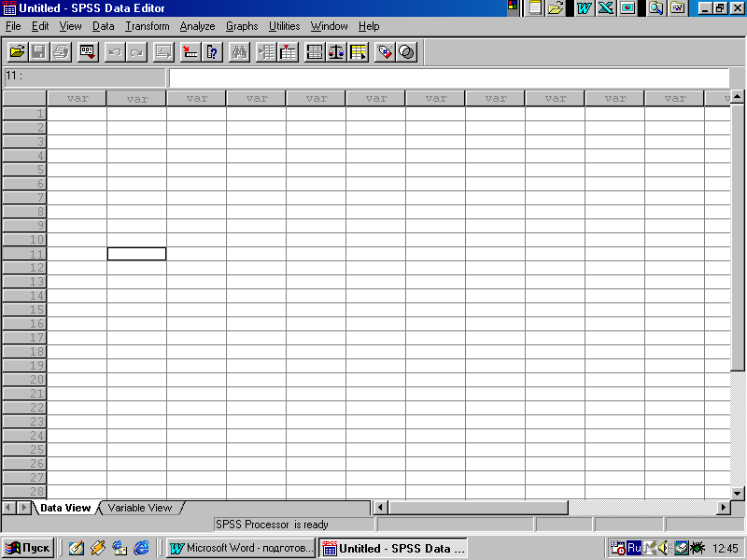
Task: Click horizontal scrollbar left arrow
Action: click(x=380, y=508)
